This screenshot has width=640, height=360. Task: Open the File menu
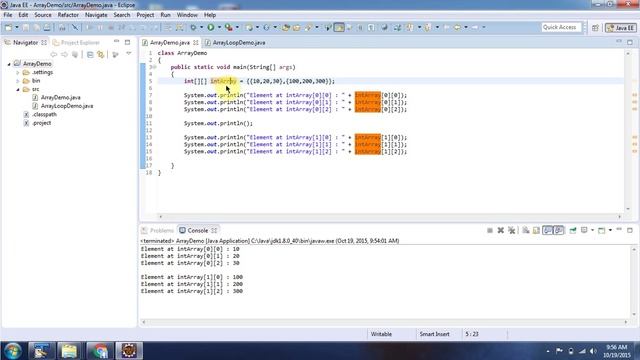(8, 15)
